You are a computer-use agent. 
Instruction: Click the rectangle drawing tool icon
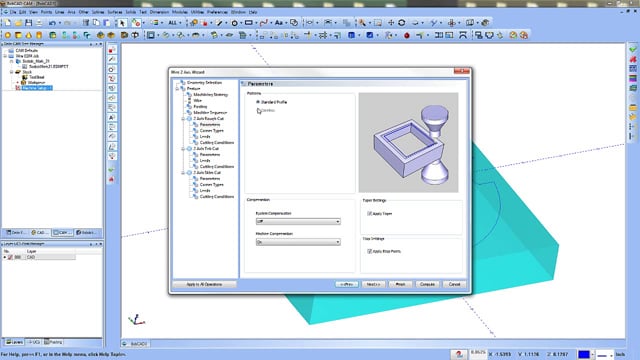[x=249, y=23]
